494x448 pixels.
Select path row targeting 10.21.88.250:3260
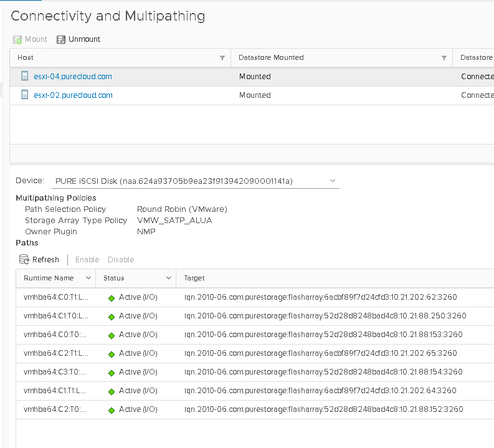(325, 316)
